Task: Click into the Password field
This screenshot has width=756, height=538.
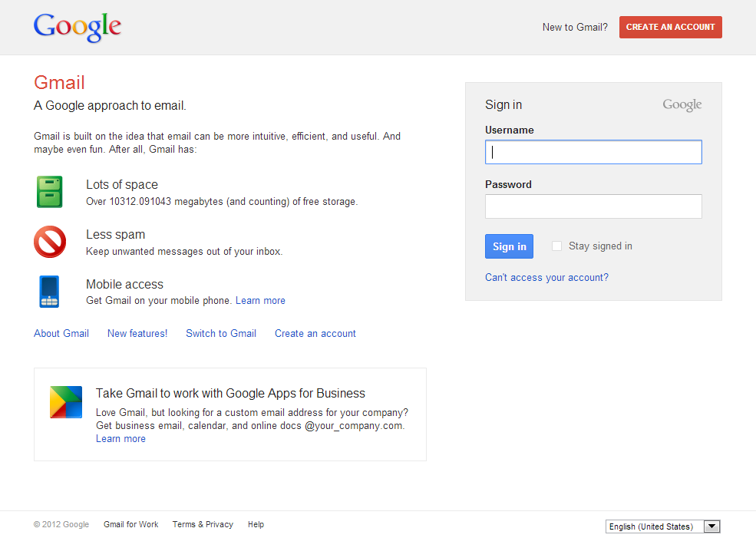Action: coord(593,206)
